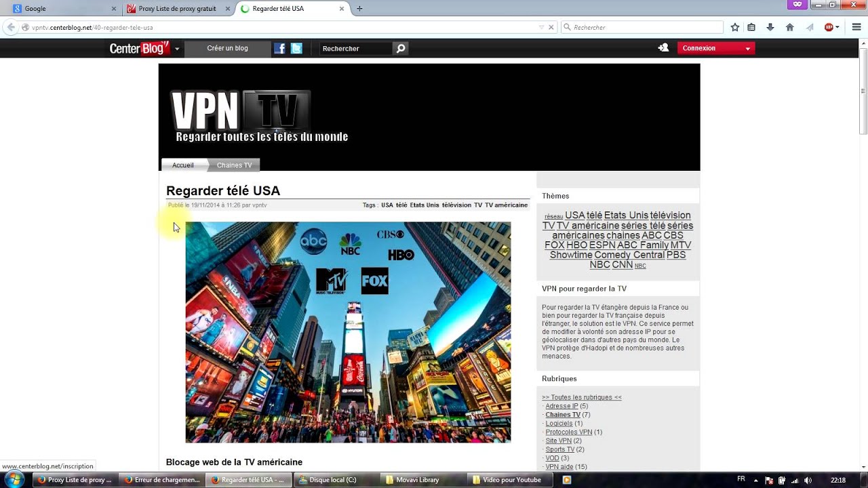868x488 pixels.
Task: Click the magnifier search button in CenterBlog bar
Action: click(x=401, y=48)
